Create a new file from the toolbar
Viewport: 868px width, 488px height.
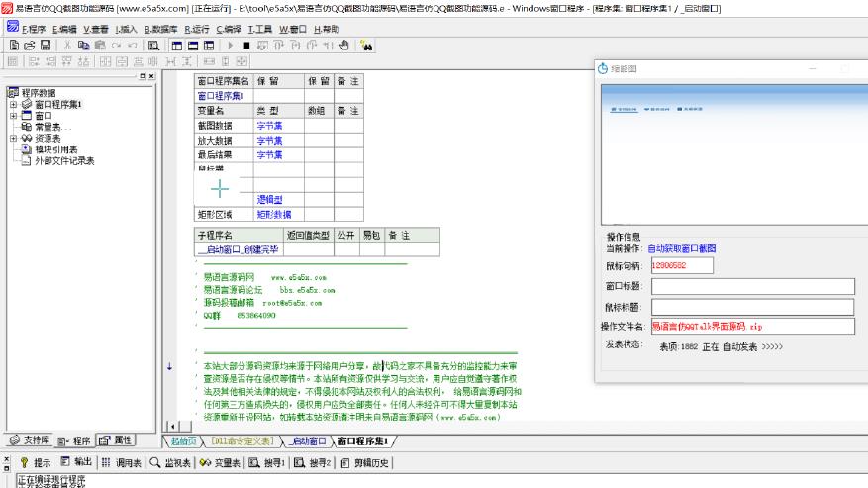(x=15, y=45)
